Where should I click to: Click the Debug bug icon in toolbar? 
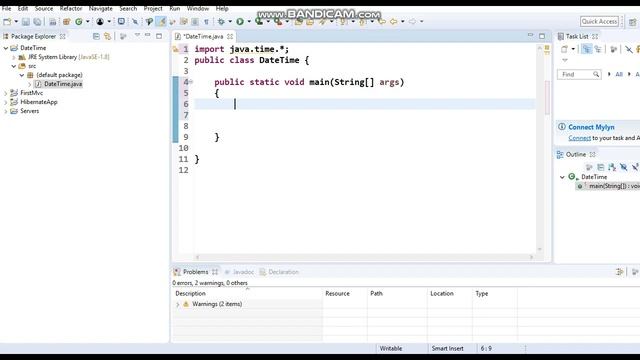click(x=221, y=22)
